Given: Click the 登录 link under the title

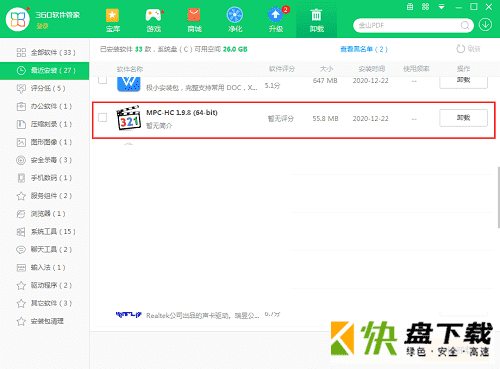Looking at the screenshot, I should click(42, 26).
